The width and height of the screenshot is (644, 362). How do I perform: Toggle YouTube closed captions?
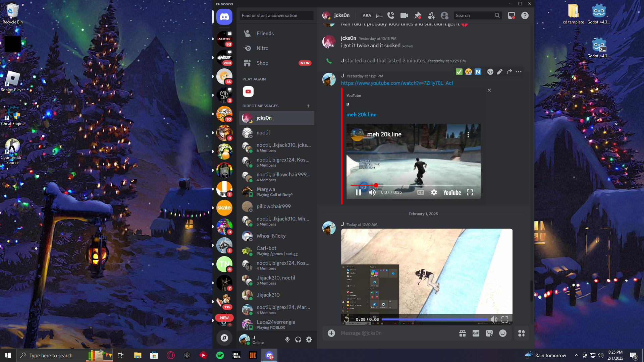420,192
